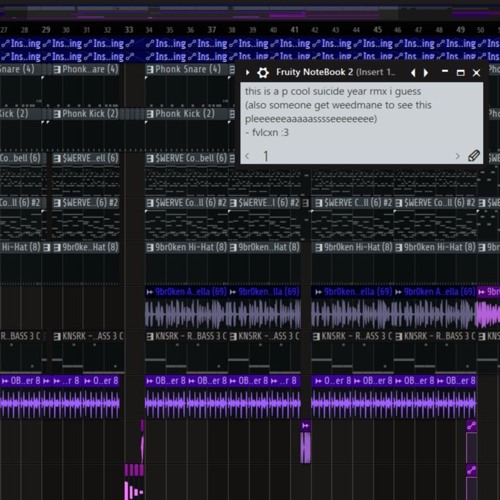
Task: Open the Fruity NoteBook 2 plugin options arrow
Action: [247, 72]
